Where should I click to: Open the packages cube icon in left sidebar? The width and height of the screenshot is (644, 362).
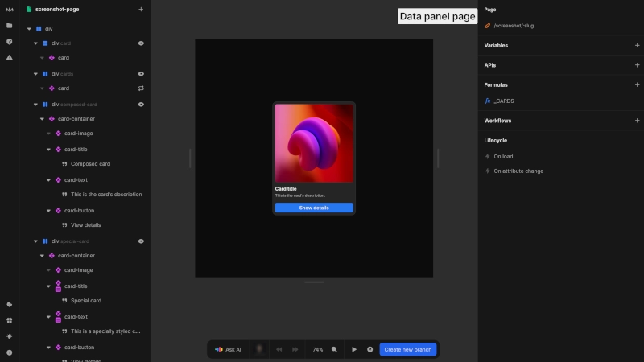click(10, 42)
